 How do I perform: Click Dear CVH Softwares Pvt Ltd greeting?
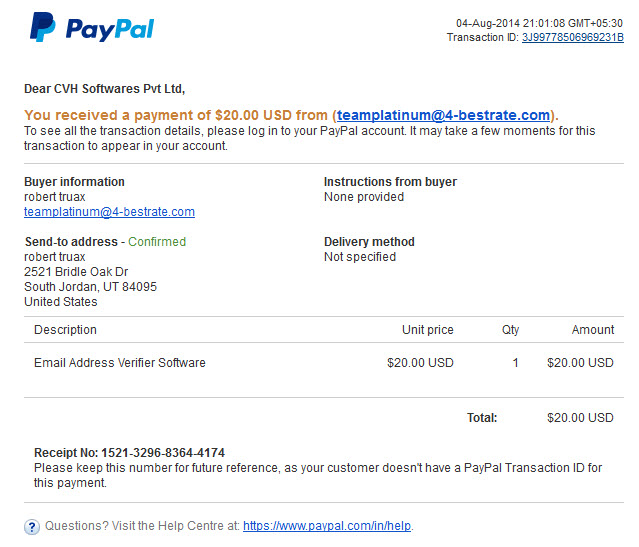(104, 89)
